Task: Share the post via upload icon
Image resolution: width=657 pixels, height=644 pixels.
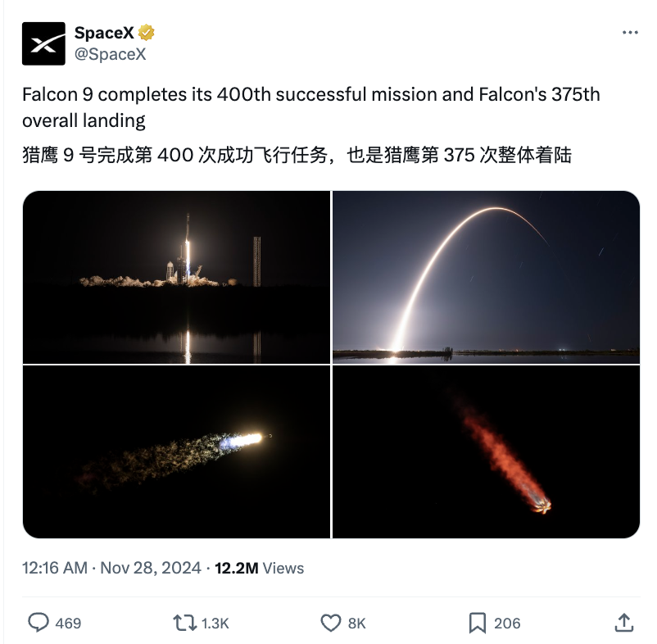Action: pyautogui.click(x=623, y=622)
